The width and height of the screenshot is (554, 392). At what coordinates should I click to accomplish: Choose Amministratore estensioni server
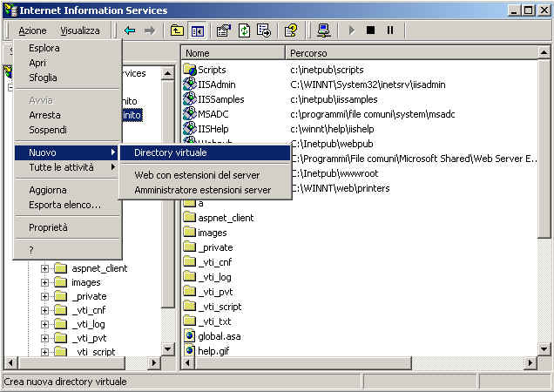[205, 190]
